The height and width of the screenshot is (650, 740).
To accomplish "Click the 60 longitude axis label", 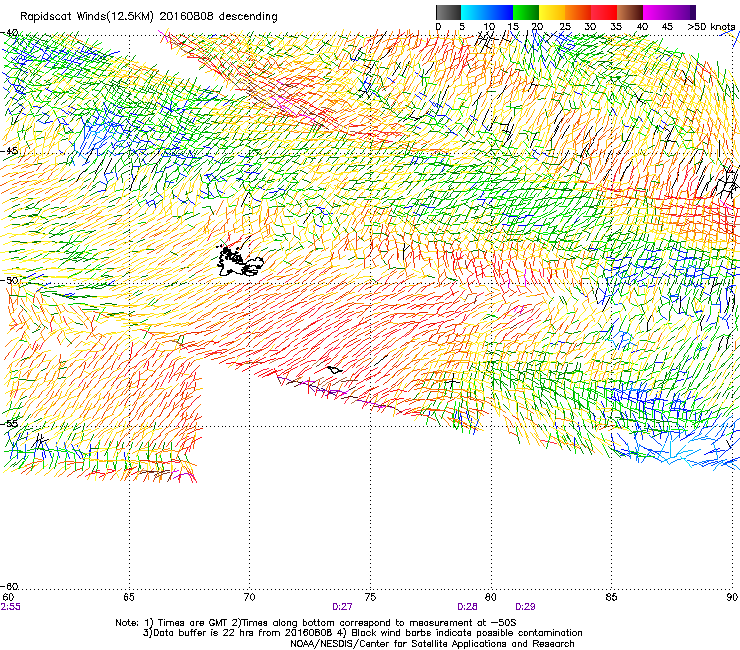I will pos(7,597).
